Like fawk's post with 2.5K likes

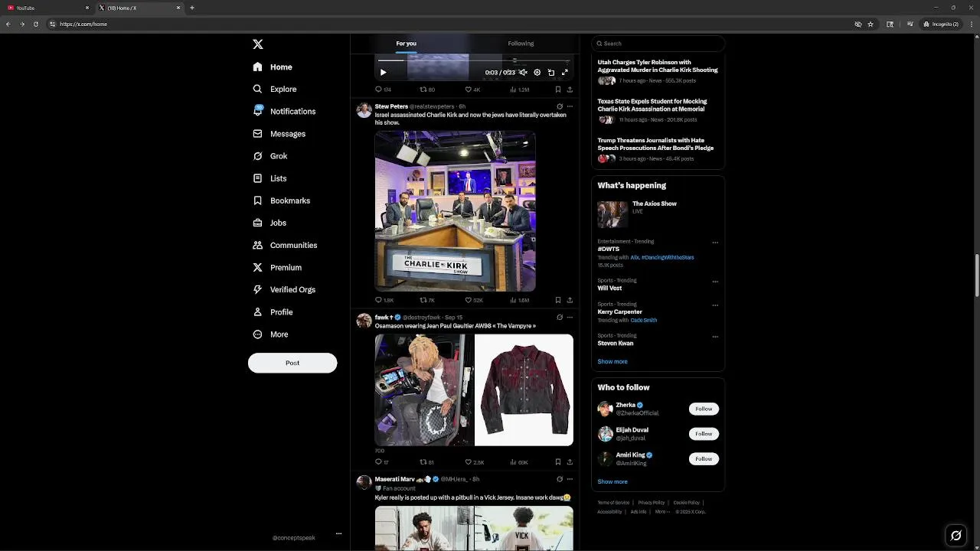[x=475, y=462]
